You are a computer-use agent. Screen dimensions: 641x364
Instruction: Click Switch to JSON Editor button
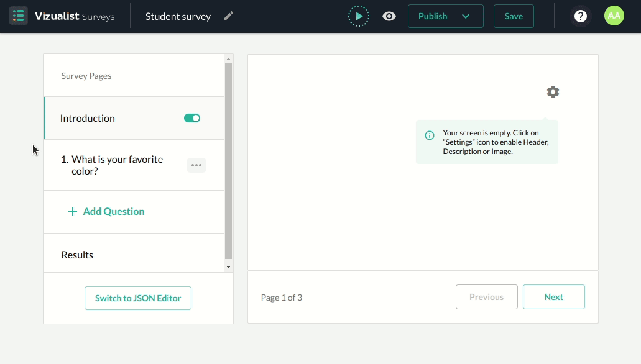click(138, 298)
